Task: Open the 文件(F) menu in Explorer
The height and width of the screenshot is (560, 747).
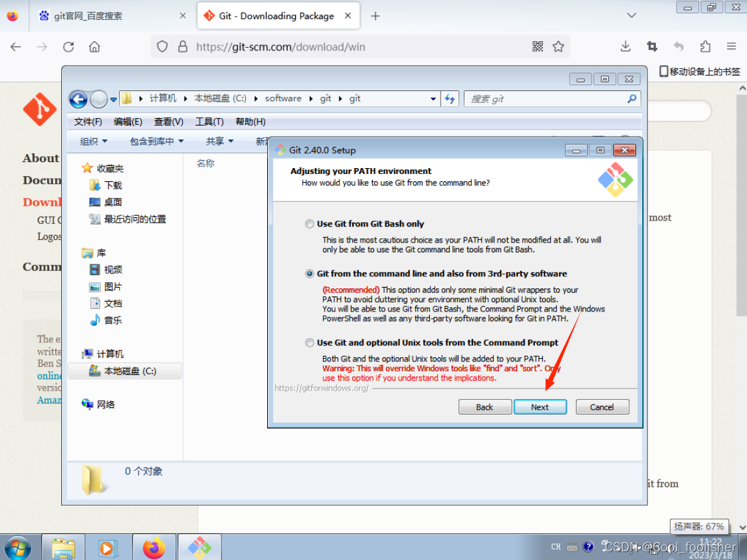Action: click(88, 122)
